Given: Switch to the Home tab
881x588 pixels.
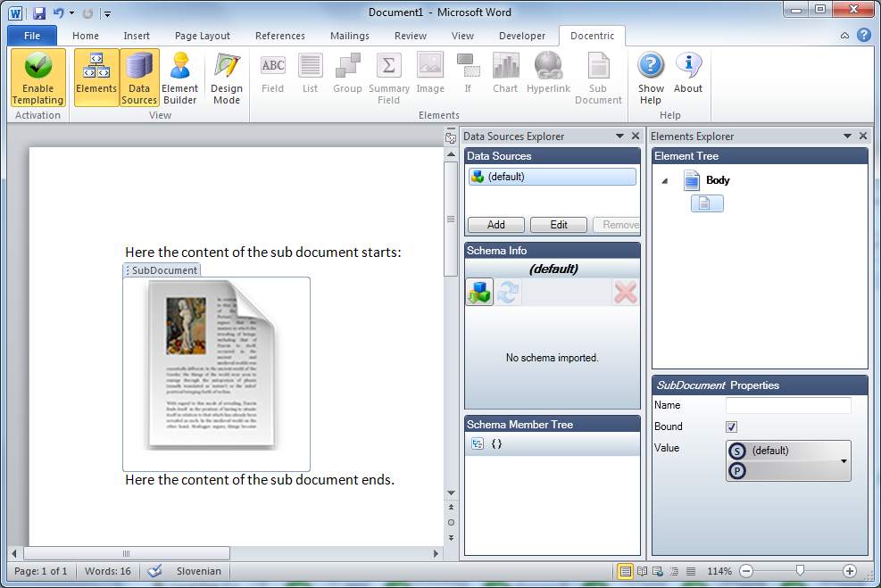Looking at the screenshot, I should point(86,36).
